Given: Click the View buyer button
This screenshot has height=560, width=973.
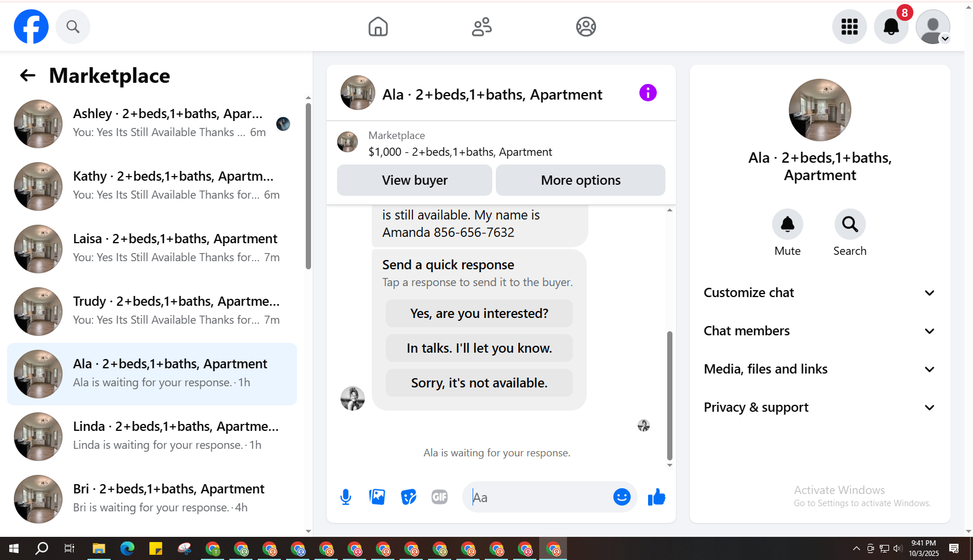Looking at the screenshot, I should 415,180.
